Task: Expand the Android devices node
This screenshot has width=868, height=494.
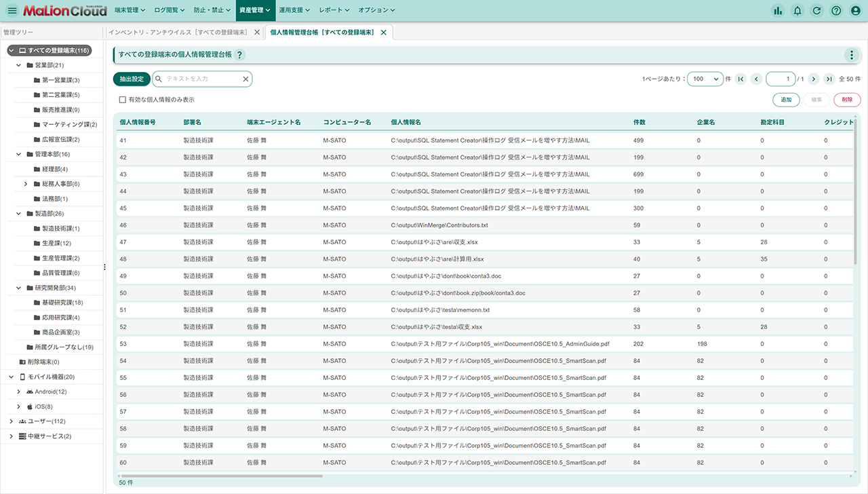Action: tap(19, 392)
